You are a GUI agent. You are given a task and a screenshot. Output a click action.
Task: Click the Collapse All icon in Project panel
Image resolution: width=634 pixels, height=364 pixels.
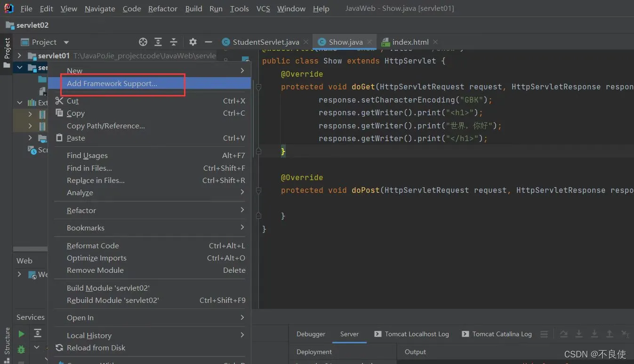click(174, 42)
